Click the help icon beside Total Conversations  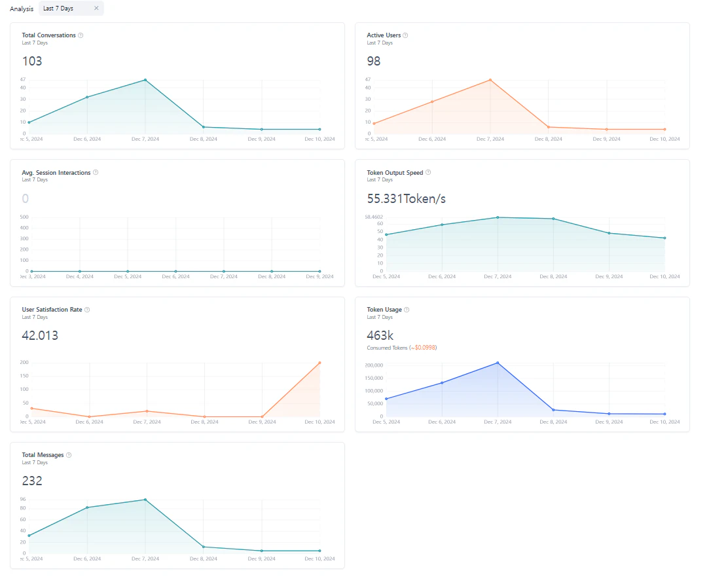tap(81, 35)
